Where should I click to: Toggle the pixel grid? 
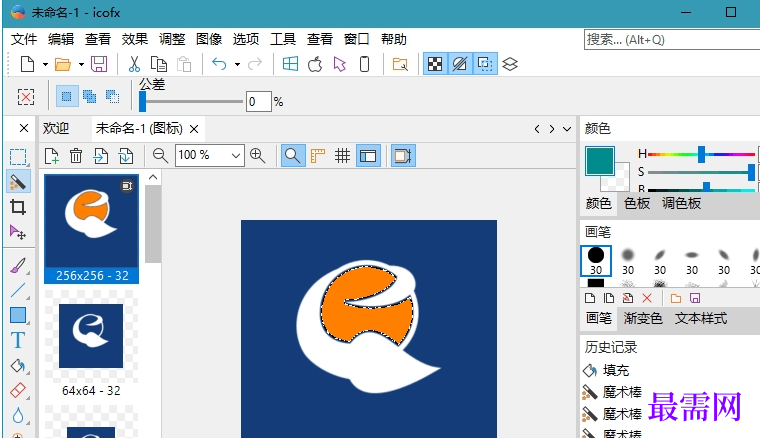pyautogui.click(x=342, y=156)
